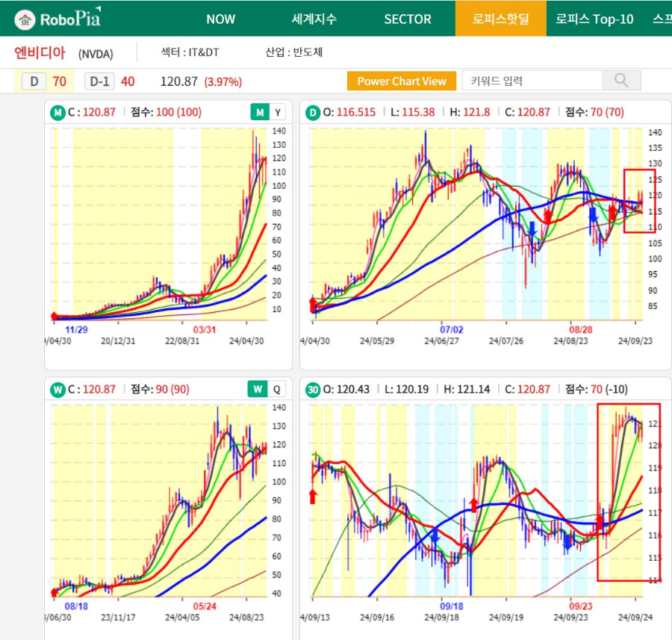The width and height of the screenshot is (672, 640).
Task: Click the monthly 점수: 100 (100) text
Action: coord(166,112)
